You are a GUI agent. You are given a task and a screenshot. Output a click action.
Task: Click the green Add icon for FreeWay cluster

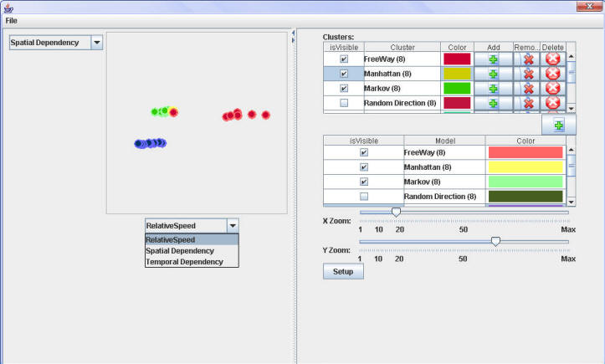(493, 59)
